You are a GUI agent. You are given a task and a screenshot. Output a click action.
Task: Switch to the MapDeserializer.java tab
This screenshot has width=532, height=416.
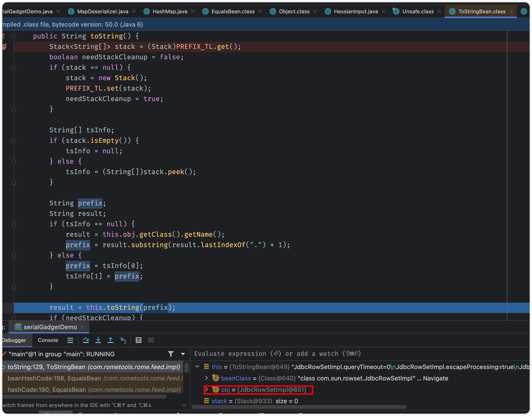[x=102, y=11]
